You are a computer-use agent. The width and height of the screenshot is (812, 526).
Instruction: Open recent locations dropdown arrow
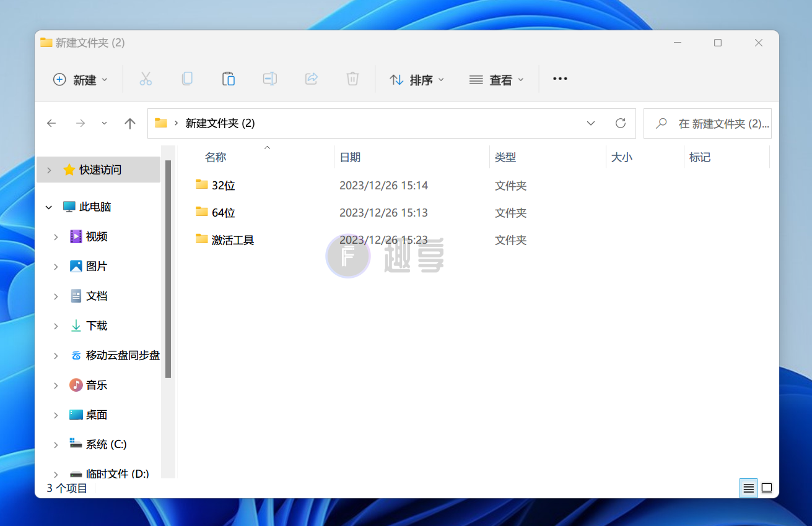click(x=104, y=123)
